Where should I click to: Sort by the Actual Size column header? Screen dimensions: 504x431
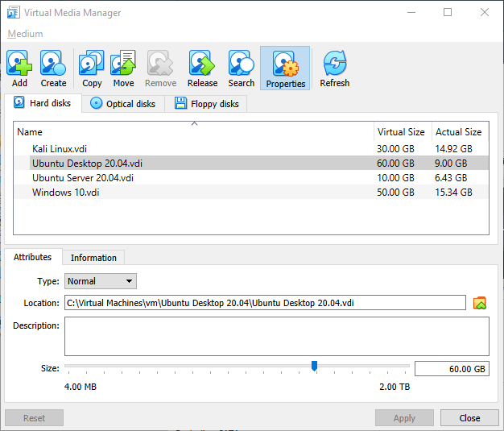461,132
